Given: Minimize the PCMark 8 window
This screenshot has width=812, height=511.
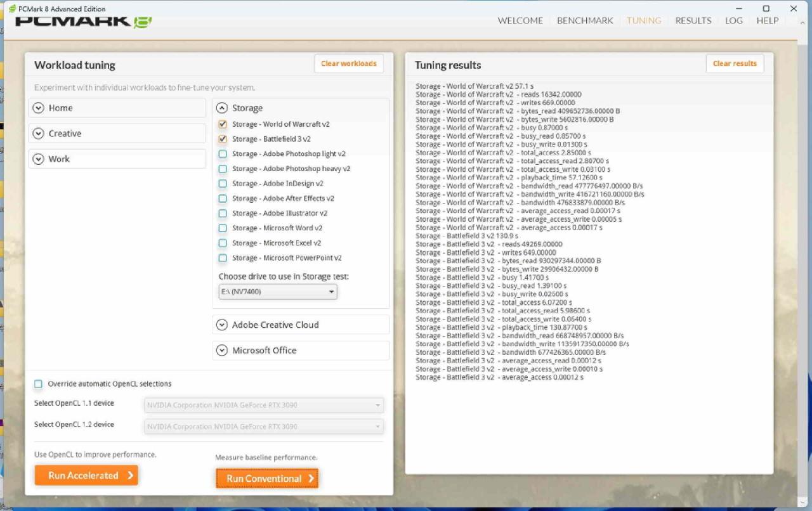Looking at the screenshot, I should (x=739, y=9).
